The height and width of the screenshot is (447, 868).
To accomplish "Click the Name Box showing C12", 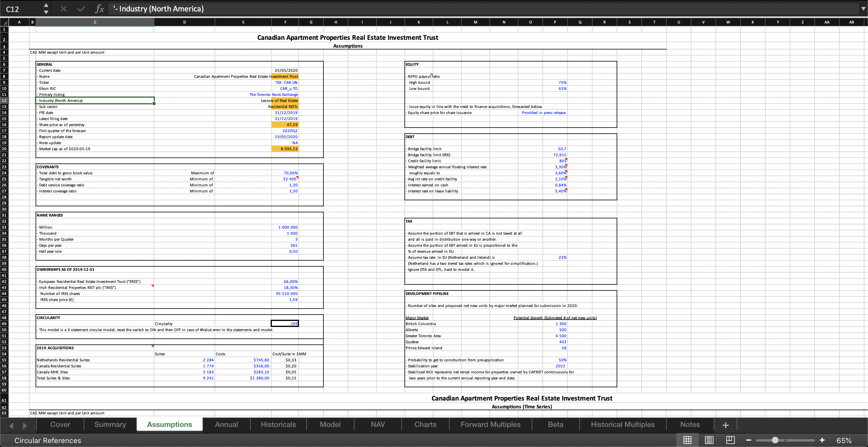I will (22, 9).
